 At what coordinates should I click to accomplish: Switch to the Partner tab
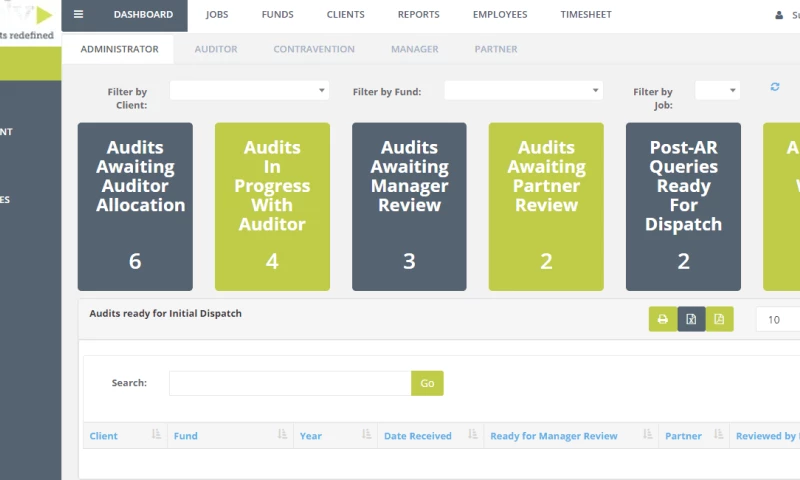496,49
